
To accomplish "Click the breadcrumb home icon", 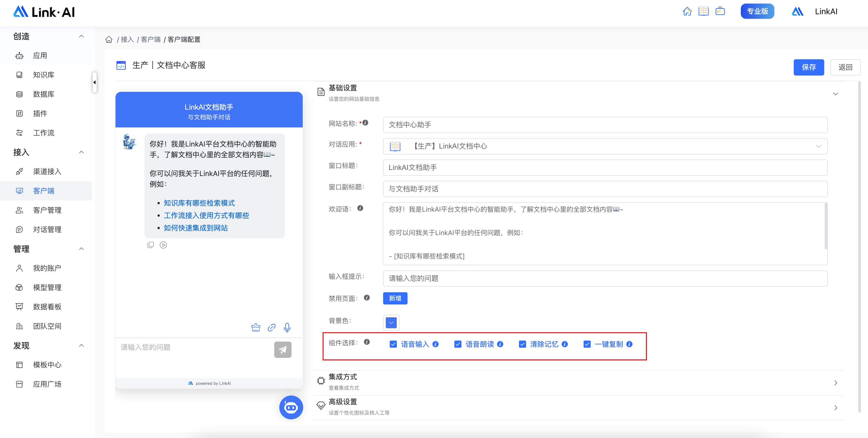I will tap(109, 39).
